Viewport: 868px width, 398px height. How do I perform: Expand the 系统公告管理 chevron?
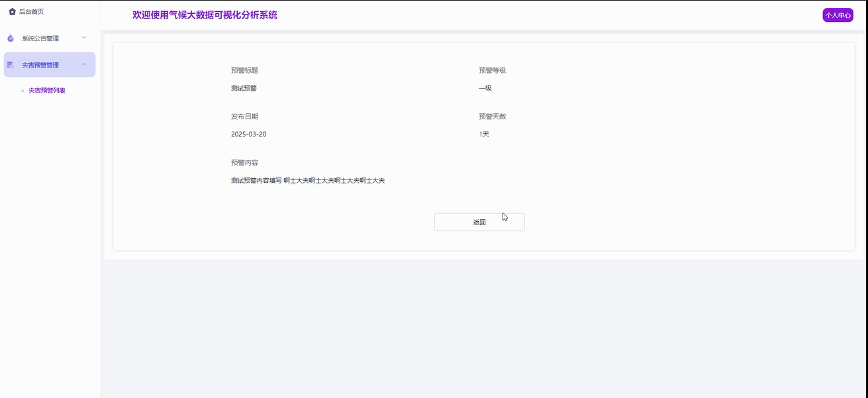click(x=83, y=38)
